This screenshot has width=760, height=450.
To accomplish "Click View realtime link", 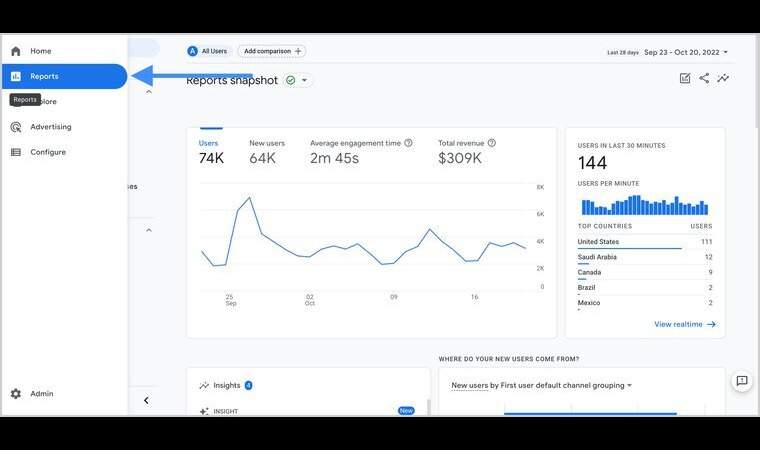I will [685, 324].
